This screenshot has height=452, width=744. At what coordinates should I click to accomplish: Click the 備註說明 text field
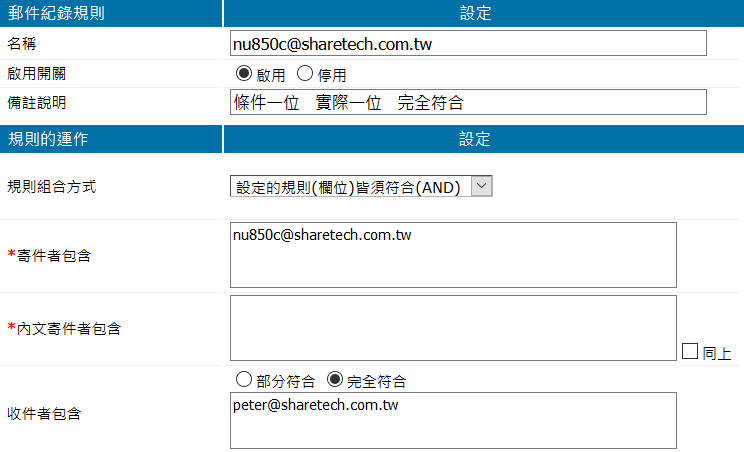(468, 102)
